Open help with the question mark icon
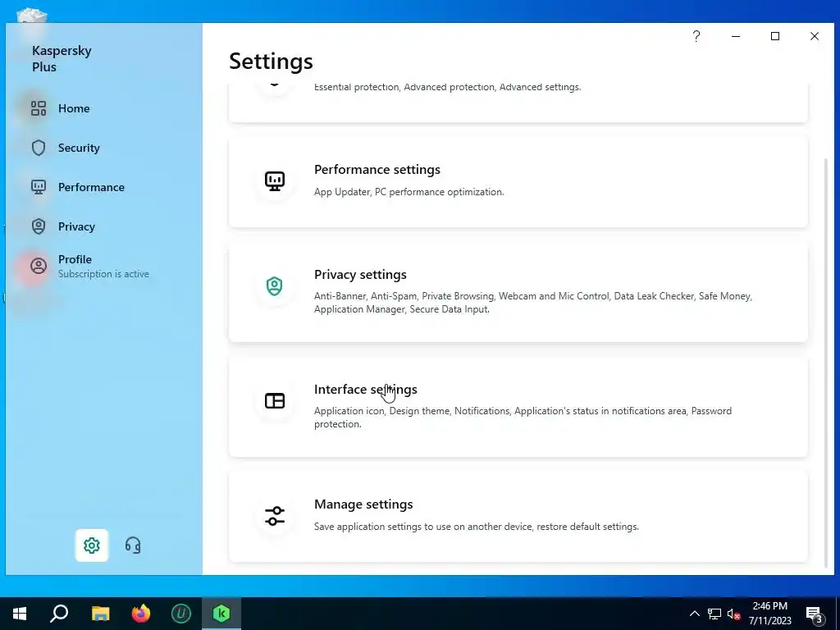 (696, 36)
